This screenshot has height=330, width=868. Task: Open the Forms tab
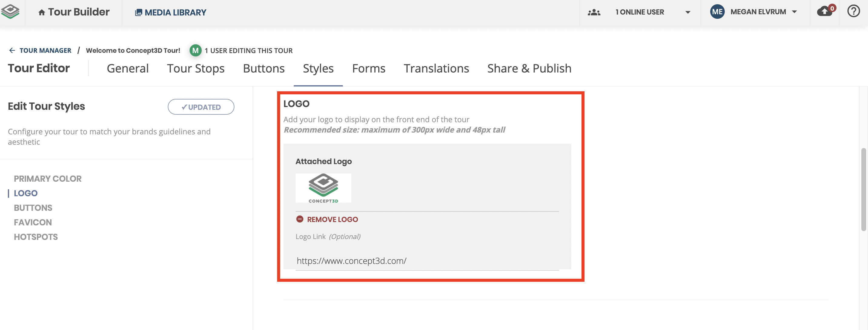pyautogui.click(x=369, y=69)
